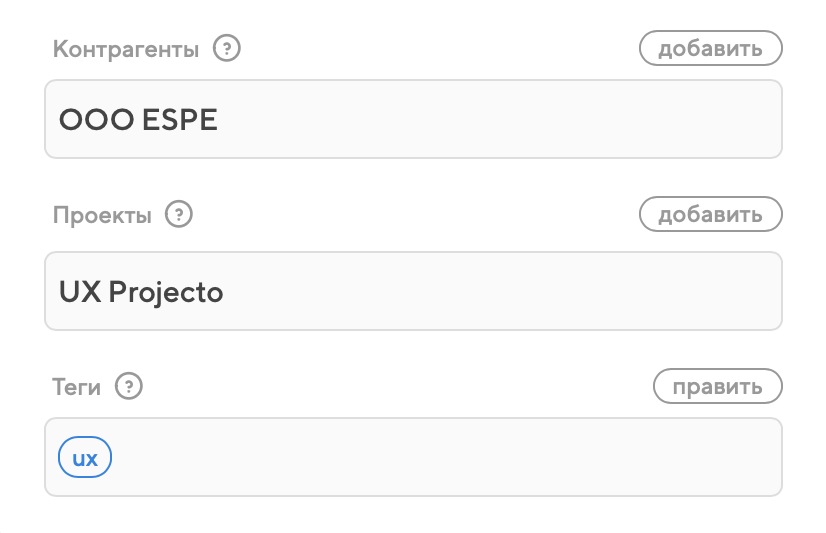Show help tooltip for Теги
826x533 pixels.
129,386
